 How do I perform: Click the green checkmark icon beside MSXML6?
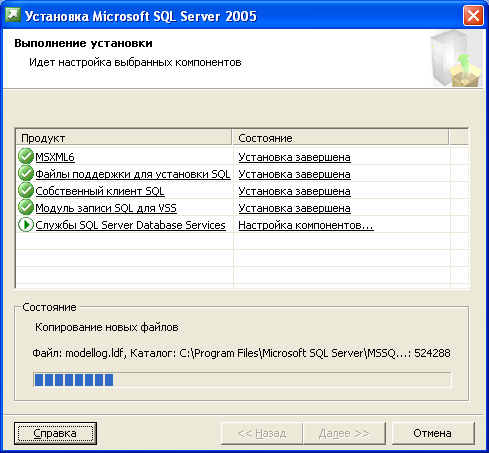pyautogui.click(x=26, y=156)
